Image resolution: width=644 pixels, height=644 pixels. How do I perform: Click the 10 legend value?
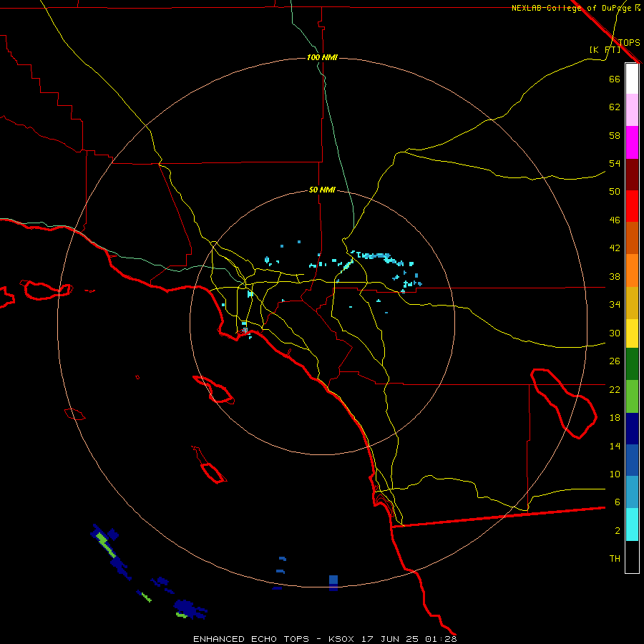pos(615,474)
